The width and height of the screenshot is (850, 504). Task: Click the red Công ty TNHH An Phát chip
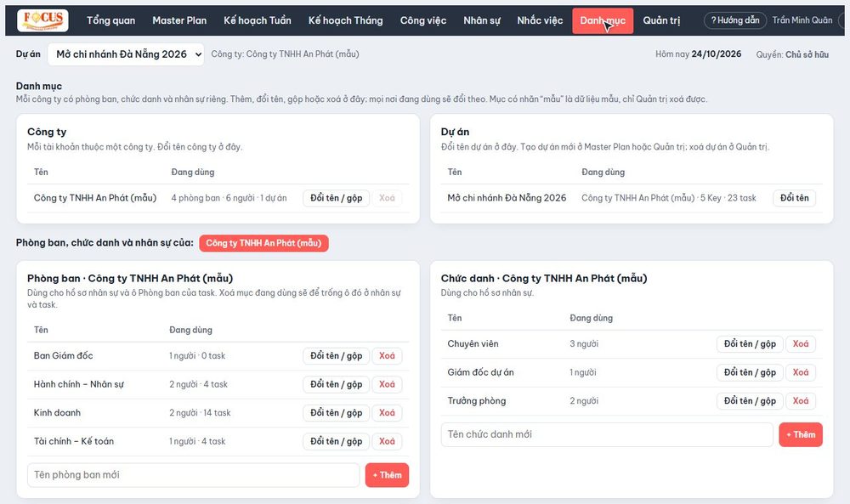263,243
